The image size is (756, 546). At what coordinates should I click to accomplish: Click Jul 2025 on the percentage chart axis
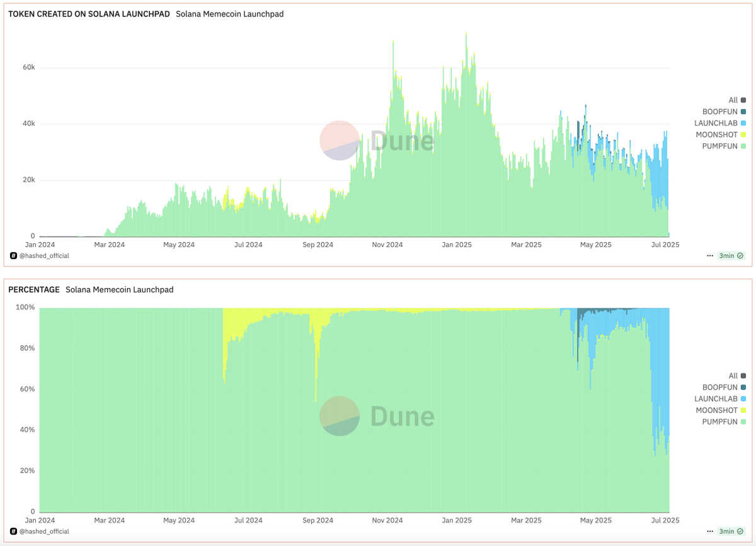point(664,520)
